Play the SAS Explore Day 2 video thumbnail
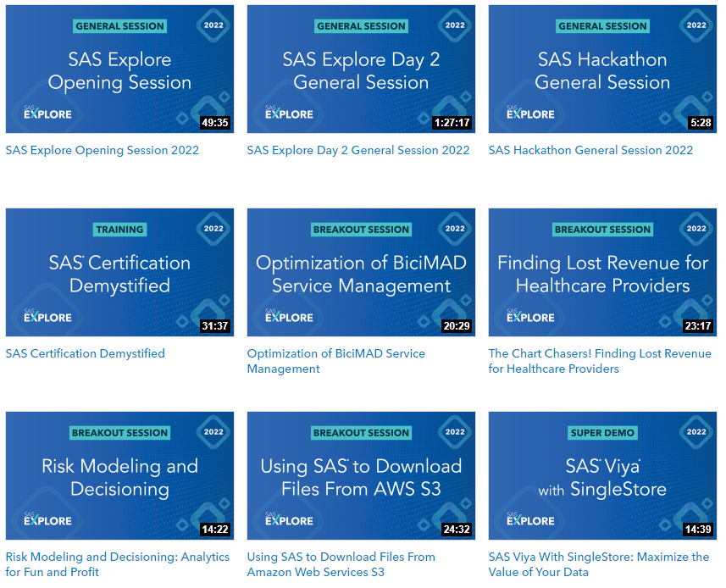Image resolution: width=726 pixels, height=588 pixels. click(361, 69)
